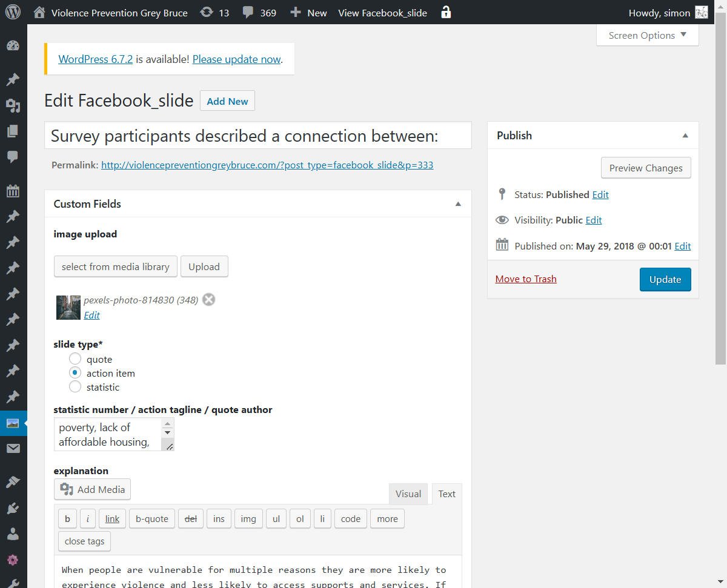Image resolution: width=727 pixels, height=588 pixels.
Task: Edit the Public visibility setting
Action: 594,220
